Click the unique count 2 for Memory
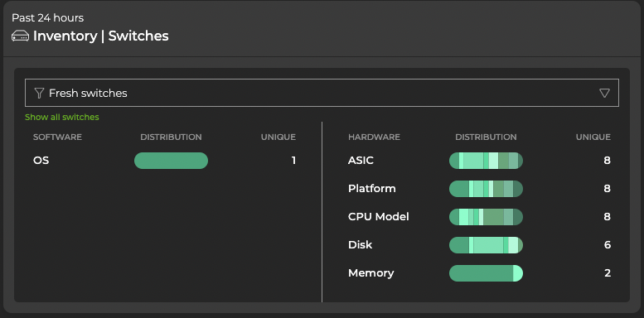644x318 pixels. point(608,273)
